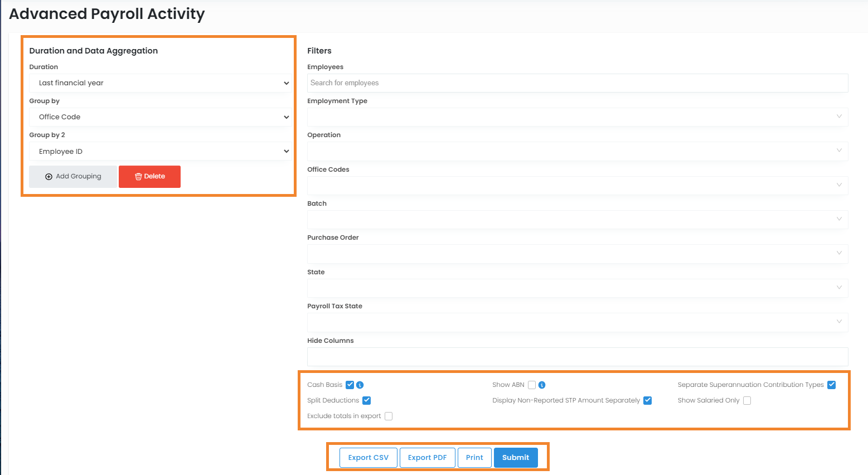Screen dimensions: 868x475
Task: Untick the Cash Basis checkbox
Action: coord(350,385)
